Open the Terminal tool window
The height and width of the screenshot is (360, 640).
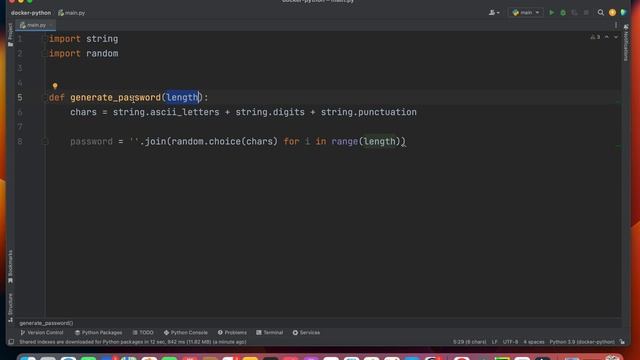tap(269, 333)
